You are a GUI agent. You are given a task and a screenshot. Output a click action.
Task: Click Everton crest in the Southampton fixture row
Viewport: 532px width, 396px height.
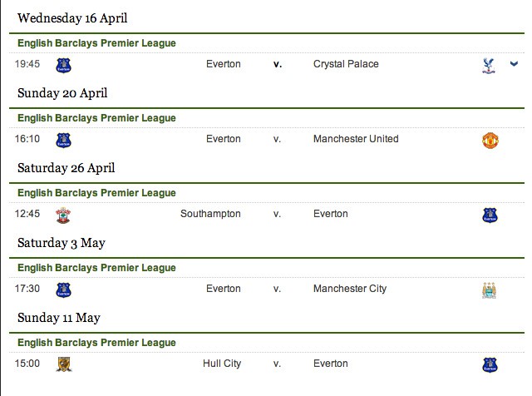pyautogui.click(x=490, y=215)
